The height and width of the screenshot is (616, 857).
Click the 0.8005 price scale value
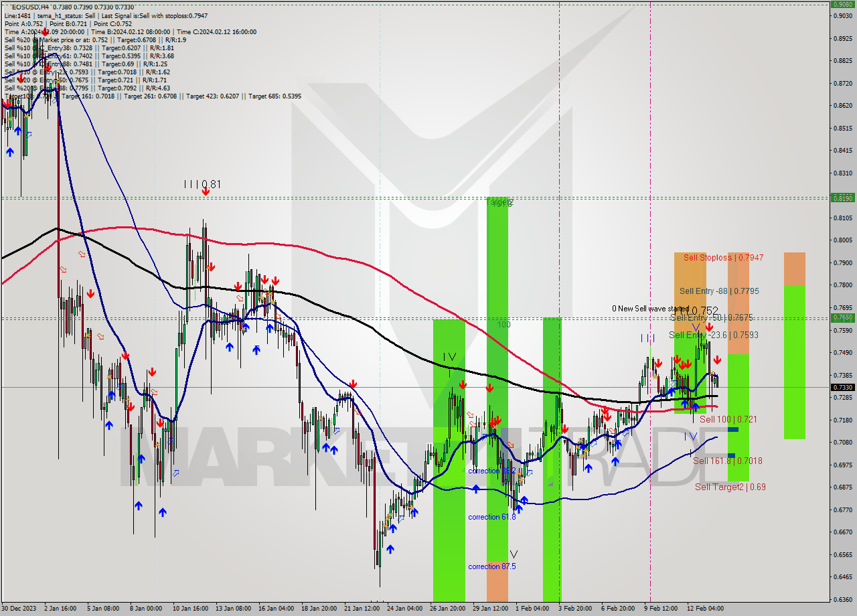842,240
